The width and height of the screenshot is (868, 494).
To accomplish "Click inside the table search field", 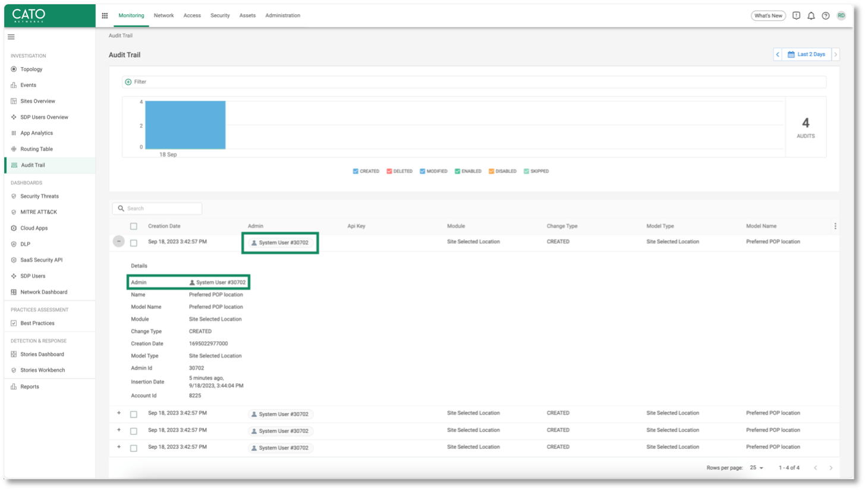I will 157,209.
